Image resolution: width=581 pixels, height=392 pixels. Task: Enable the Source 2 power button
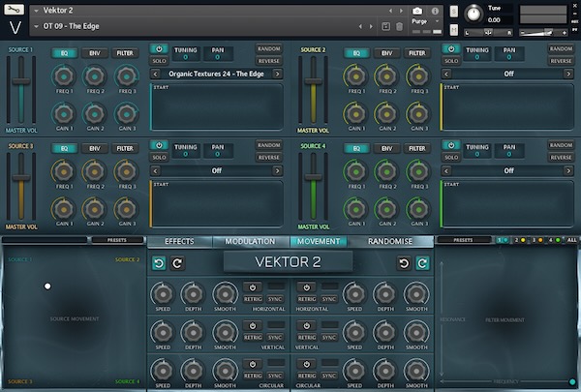click(x=451, y=48)
